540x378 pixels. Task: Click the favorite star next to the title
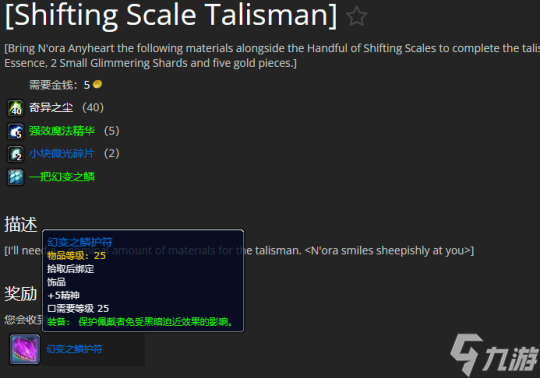coord(356,16)
